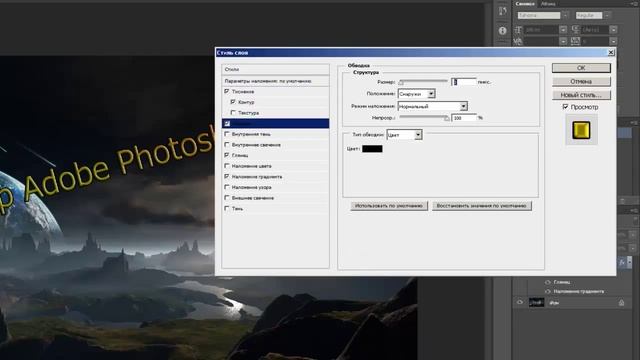Open the font size dropdown arrow
The image size is (640, 360).
pyautogui.click(x=563, y=30)
